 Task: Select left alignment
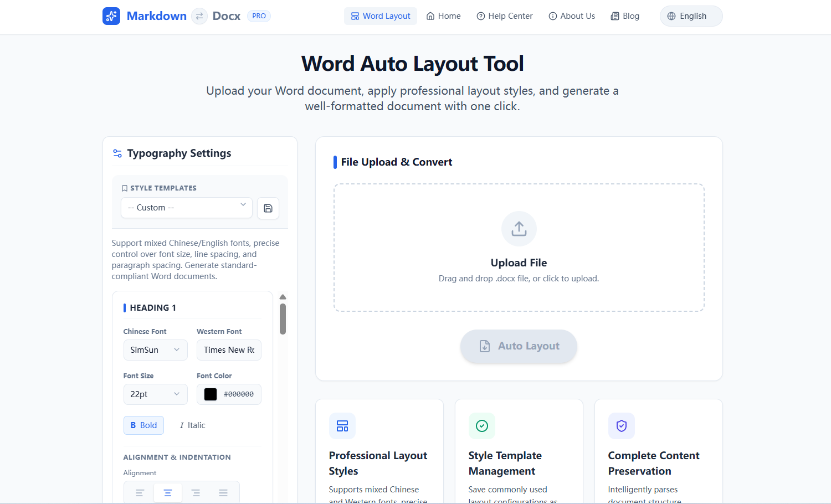140,493
